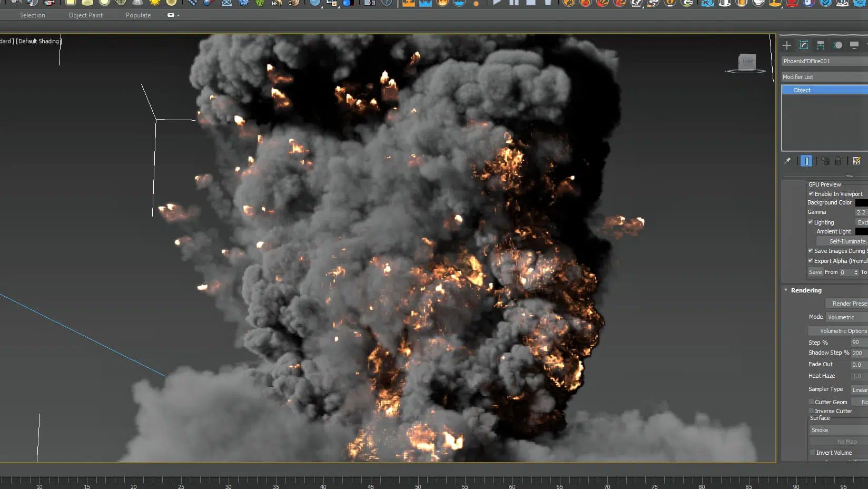Disable Enable In Viewport under GPU Preview
This screenshot has height=489, width=868.
pyautogui.click(x=811, y=193)
